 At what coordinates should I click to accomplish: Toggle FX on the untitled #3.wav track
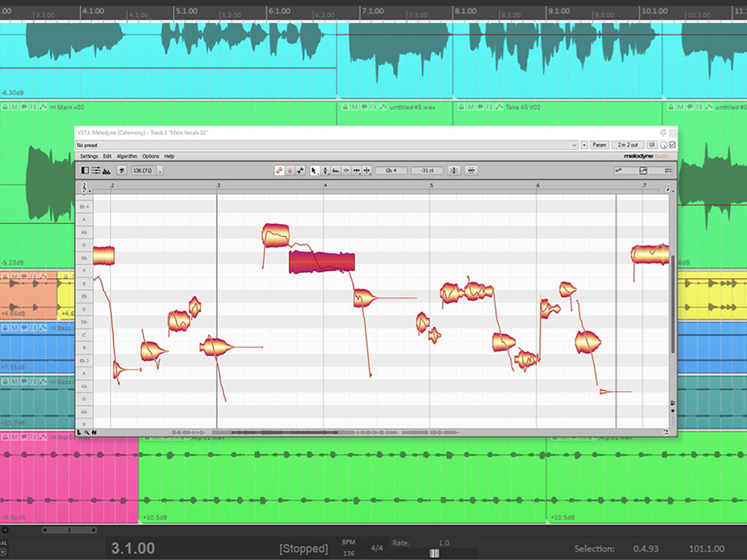373,107
